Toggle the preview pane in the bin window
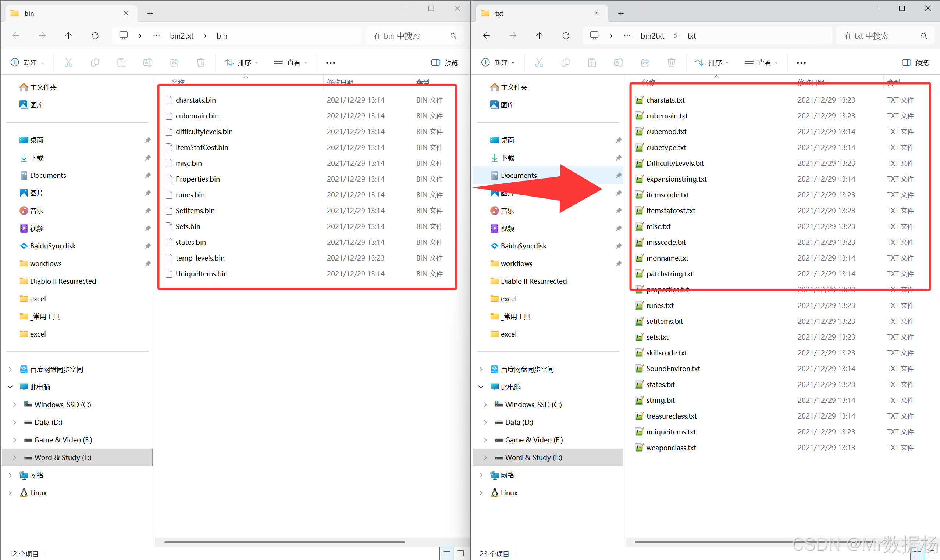940x560 pixels. tap(445, 62)
